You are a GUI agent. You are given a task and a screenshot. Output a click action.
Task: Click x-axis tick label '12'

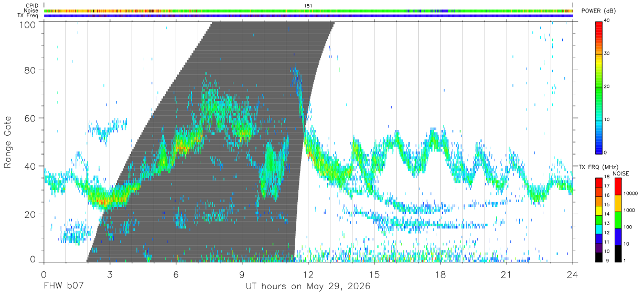(x=308, y=274)
